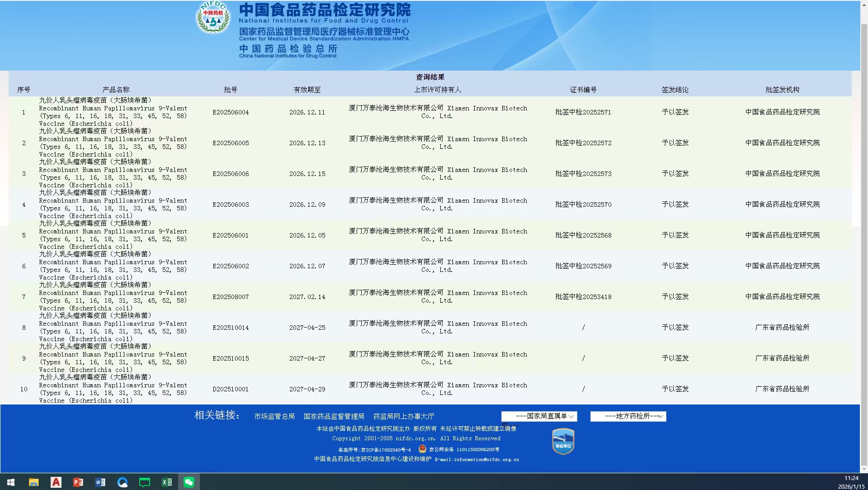Open the Windows Start menu
Image resolution: width=868 pixels, height=490 pixels.
click(x=11, y=482)
